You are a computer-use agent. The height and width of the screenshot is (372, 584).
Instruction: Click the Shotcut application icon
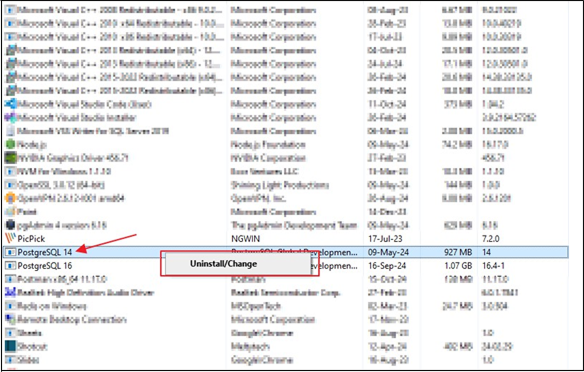[x=10, y=346]
